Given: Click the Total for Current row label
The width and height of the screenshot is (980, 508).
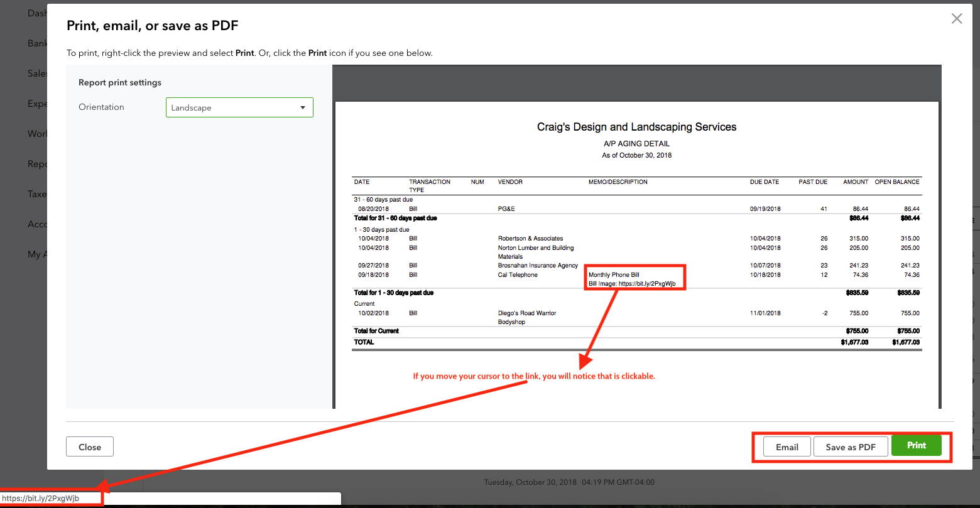Looking at the screenshot, I should (376, 331).
